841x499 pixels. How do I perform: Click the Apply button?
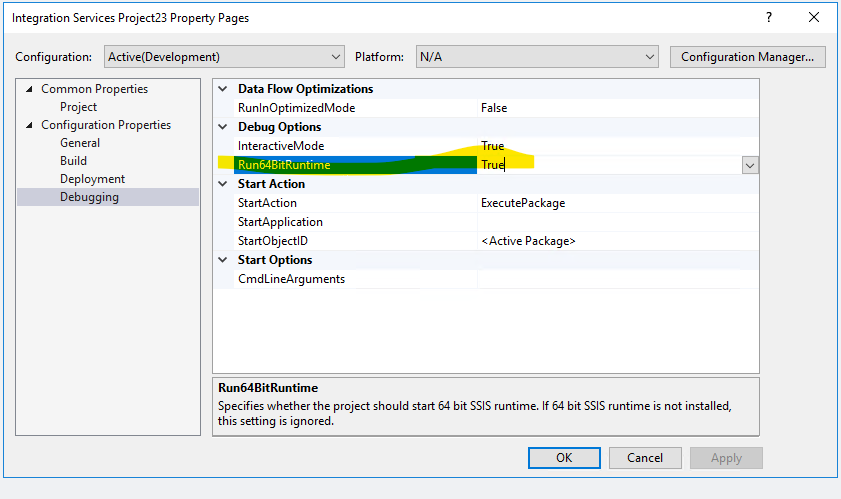tap(726, 458)
